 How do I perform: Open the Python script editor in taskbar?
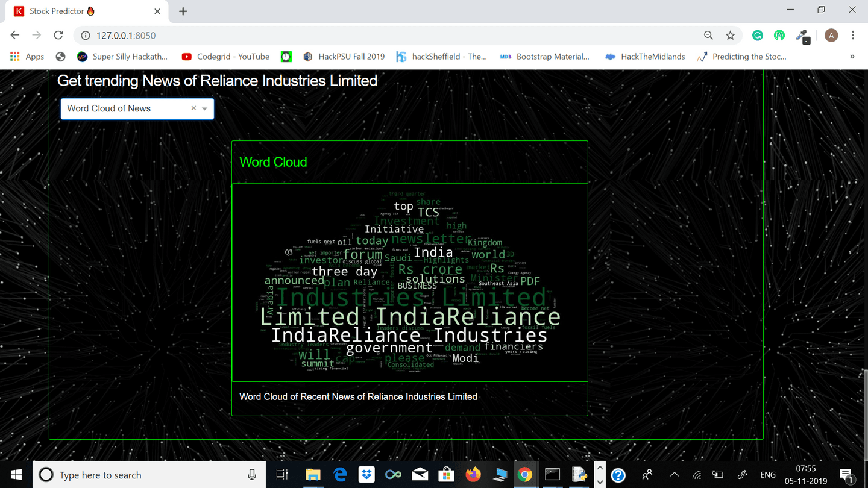pyautogui.click(x=579, y=475)
